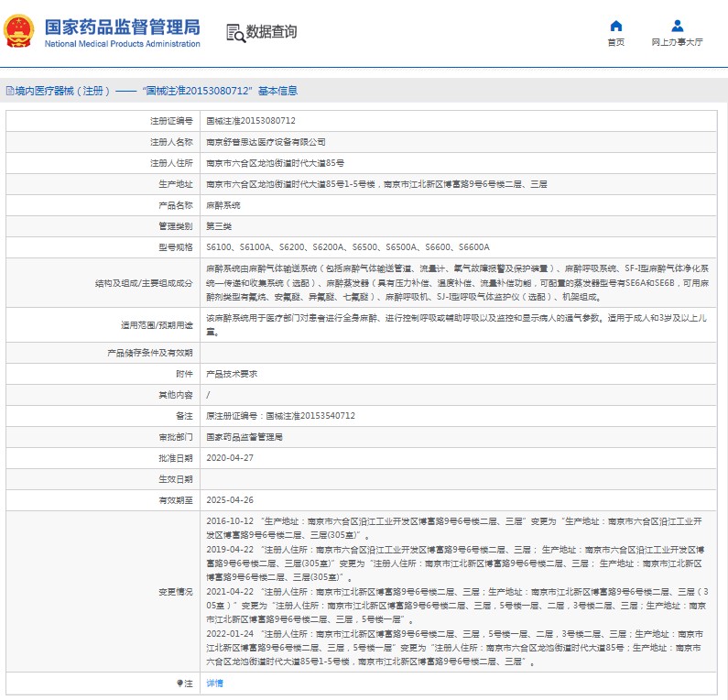The height and width of the screenshot is (700, 728).
Task: Click the 备注 row label
Action: (x=184, y=416)
